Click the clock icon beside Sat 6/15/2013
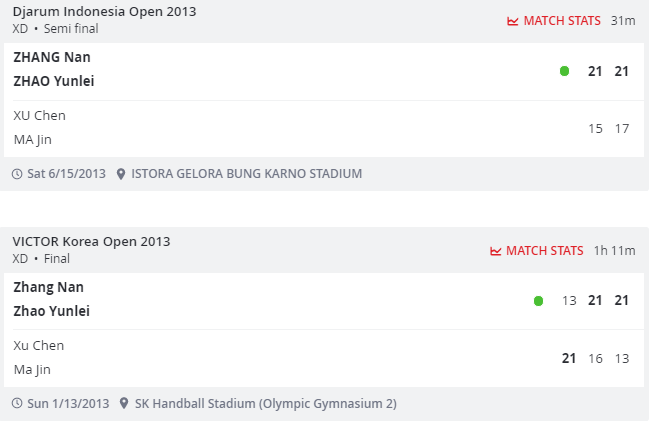 pos(17,174)
